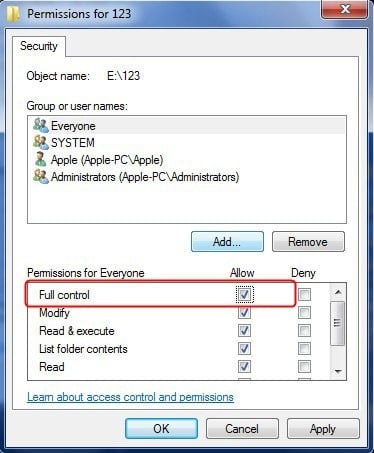374x453 pixels.
Task: Open Learn about access control and permissions link
Action: click(130, 397)
